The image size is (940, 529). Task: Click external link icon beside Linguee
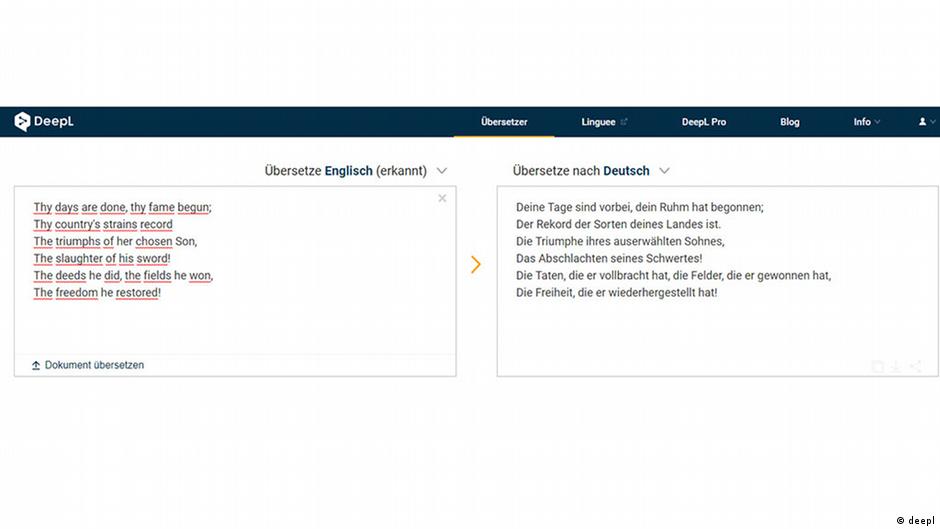click(624, 122)
